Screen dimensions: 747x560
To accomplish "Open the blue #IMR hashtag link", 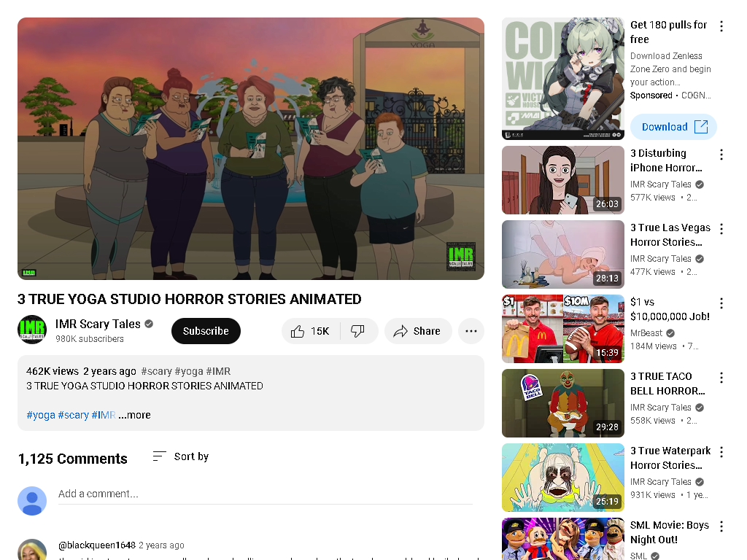I will tap(104, 415).
